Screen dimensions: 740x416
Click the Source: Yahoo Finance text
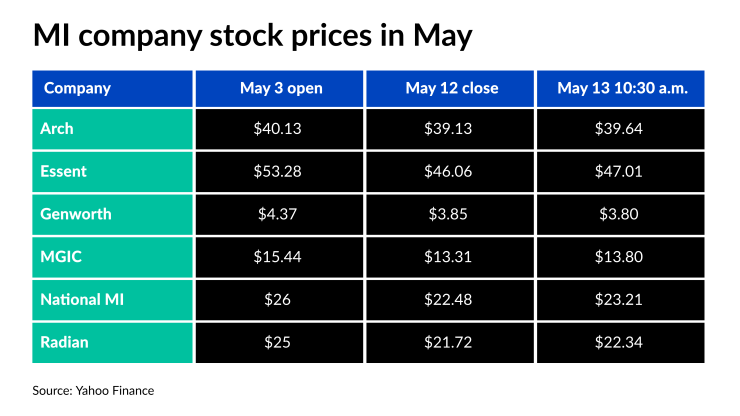coord(94,390)
